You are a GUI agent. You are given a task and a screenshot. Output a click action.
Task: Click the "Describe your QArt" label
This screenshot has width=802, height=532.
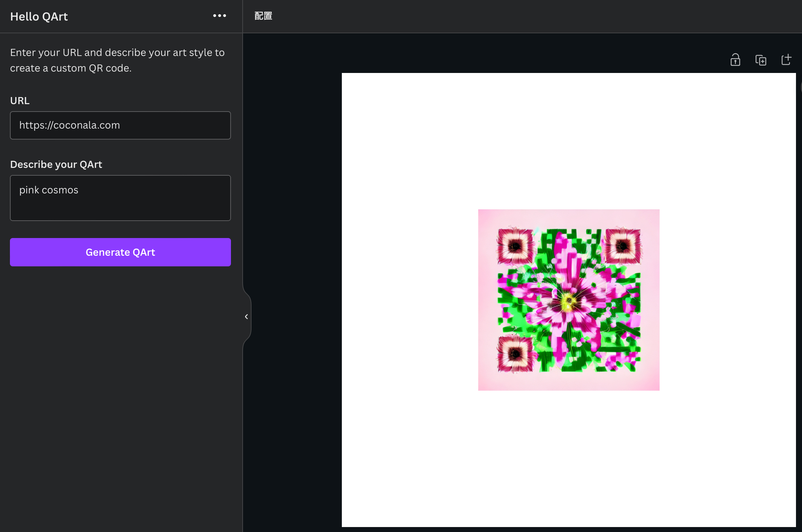[x=56, y=164]
